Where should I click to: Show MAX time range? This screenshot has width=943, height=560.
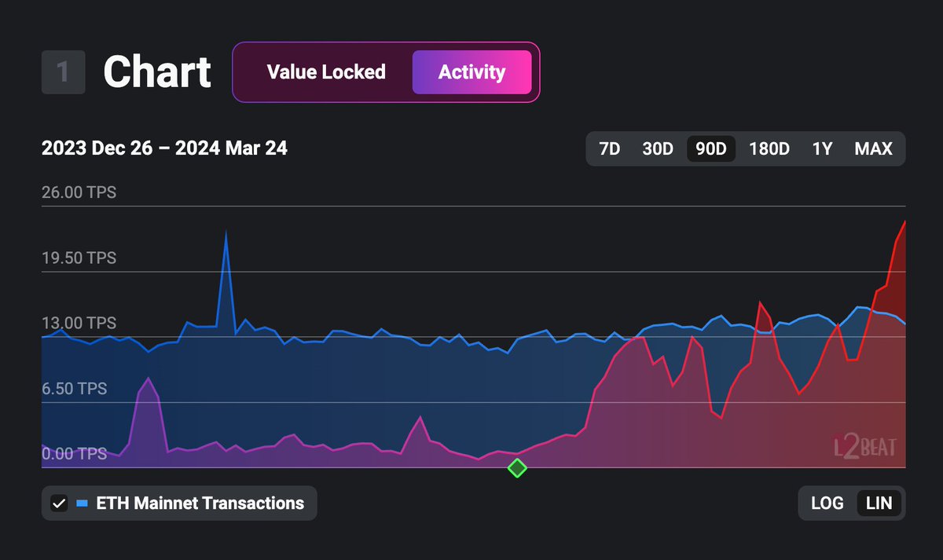point(873,148)
